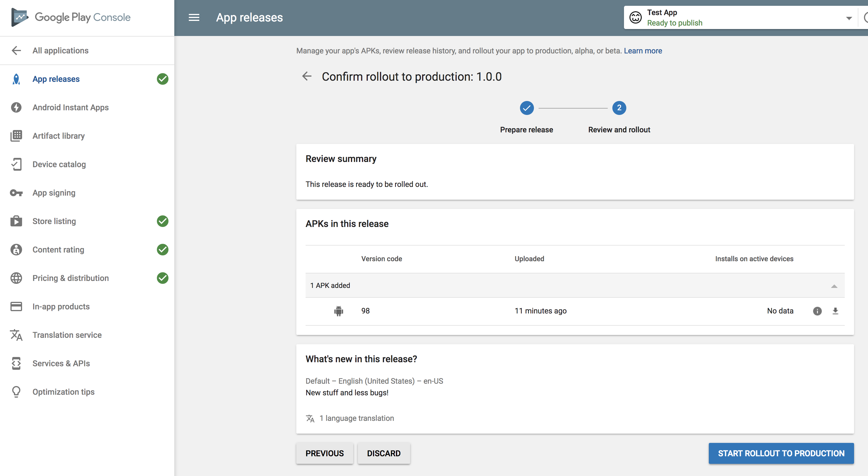Click the back arrow to return
Viewport: 868px width, 476px height.
[306, 76]
